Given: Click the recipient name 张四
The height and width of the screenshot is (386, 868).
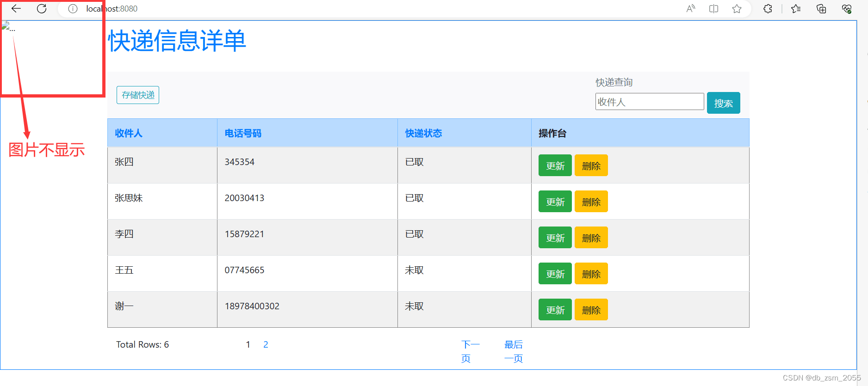Looking at the screenshot, I should (x=124, y=162).
